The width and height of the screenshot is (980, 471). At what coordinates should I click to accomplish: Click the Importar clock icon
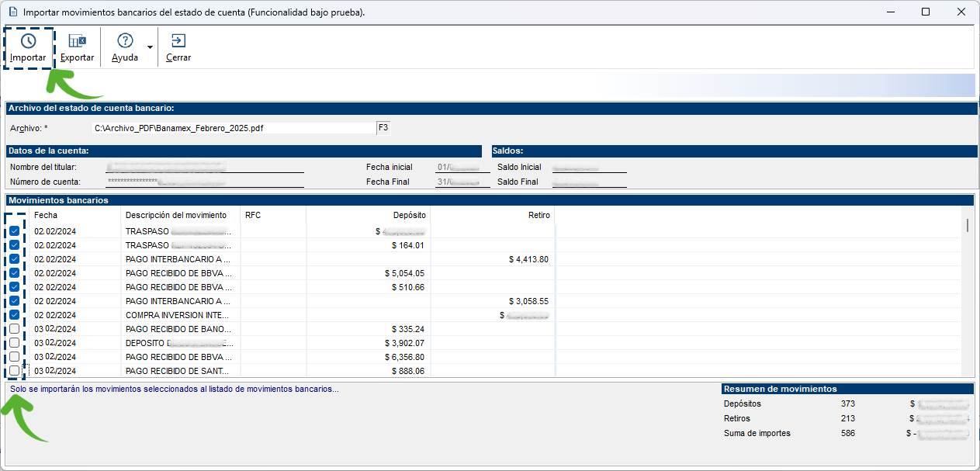tap(28, 41)
